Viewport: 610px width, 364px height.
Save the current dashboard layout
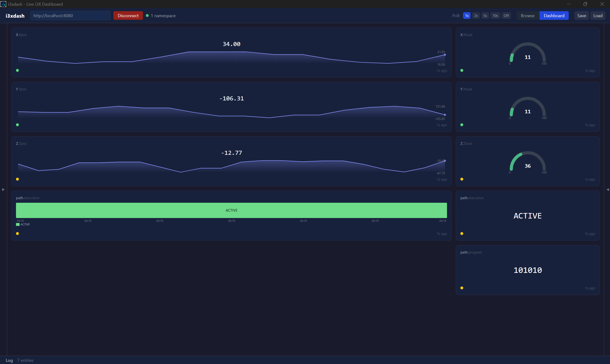581,16
